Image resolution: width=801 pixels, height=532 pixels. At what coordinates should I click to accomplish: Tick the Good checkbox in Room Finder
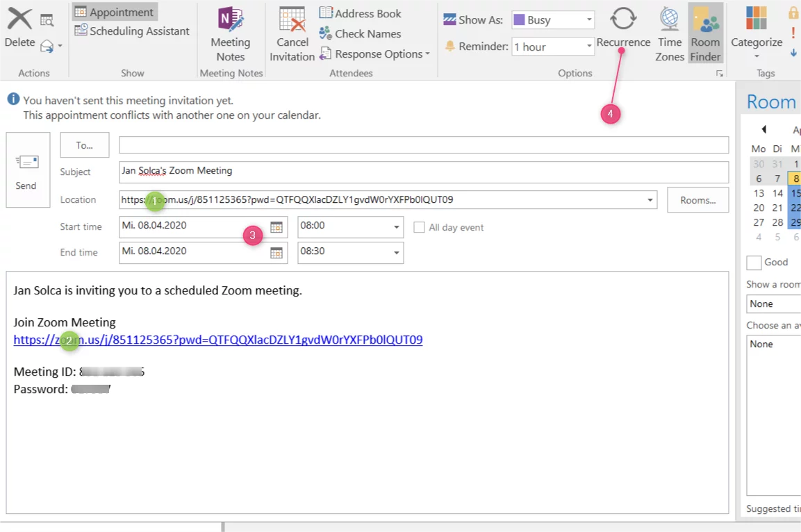[754, 263]
